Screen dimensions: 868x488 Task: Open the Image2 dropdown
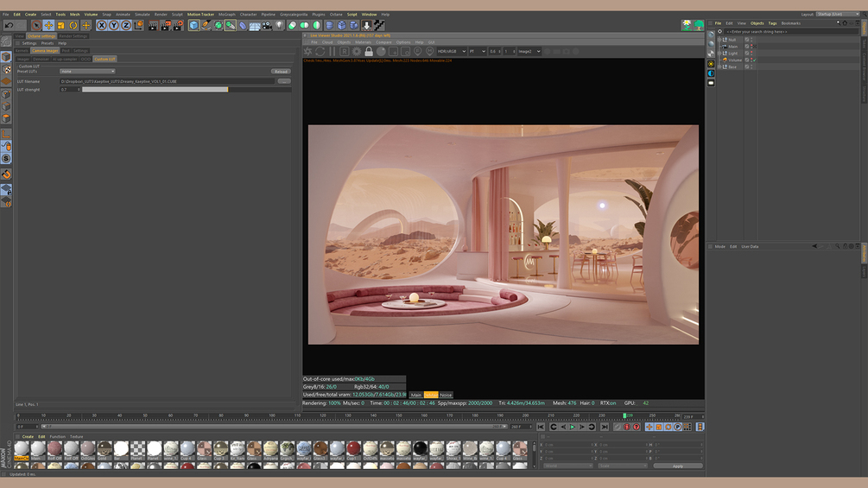pyautogui.click(x=529, y=52)
